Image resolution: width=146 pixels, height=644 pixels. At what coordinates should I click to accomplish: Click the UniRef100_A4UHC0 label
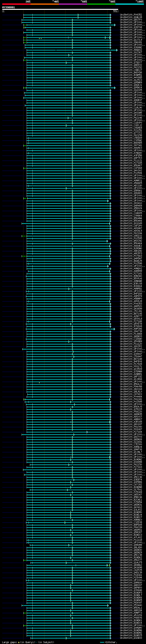[131, 148]
